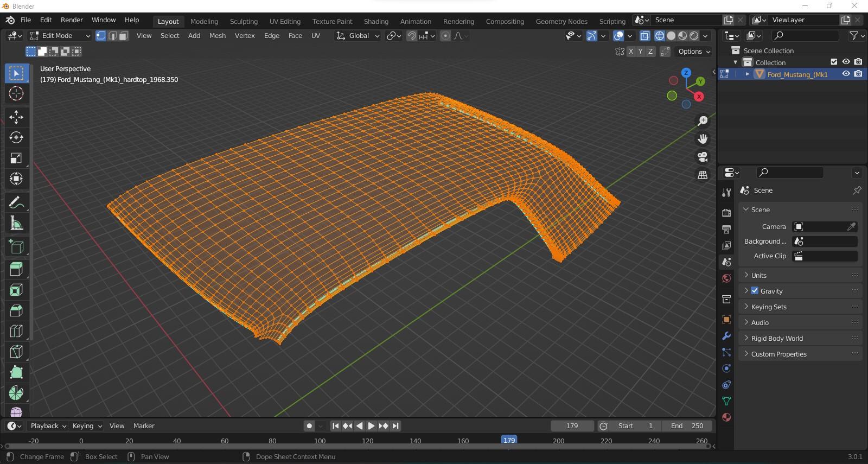Open the Options dropdown
This screenshot has height=464, width=868.
[694, 52]
